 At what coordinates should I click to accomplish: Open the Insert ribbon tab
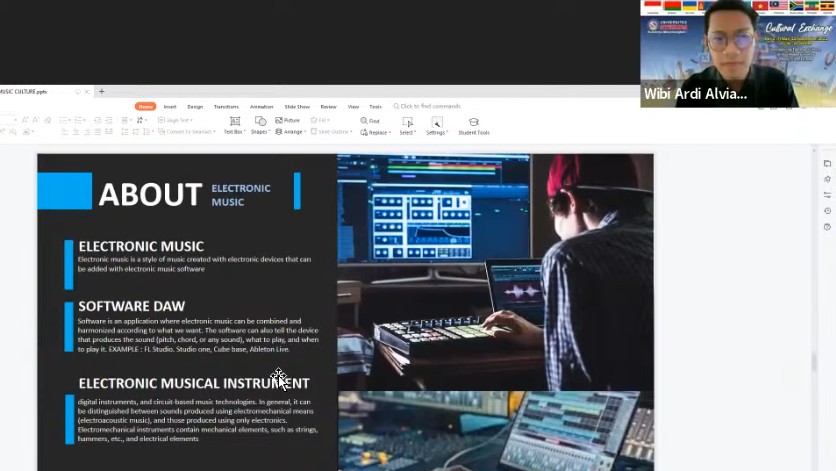(x=170, y=107)
